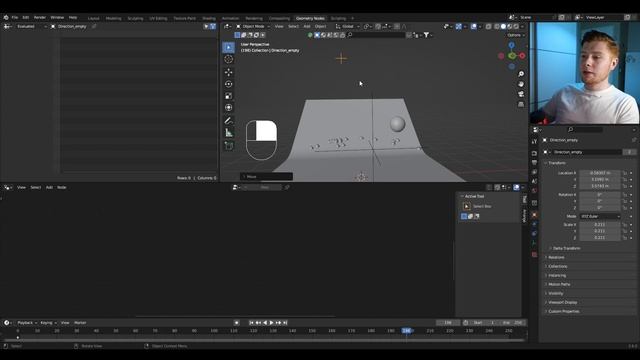
Task: Open the Playback dropdown in timeline
Action: pyautogui.click(x=27, y=323)
